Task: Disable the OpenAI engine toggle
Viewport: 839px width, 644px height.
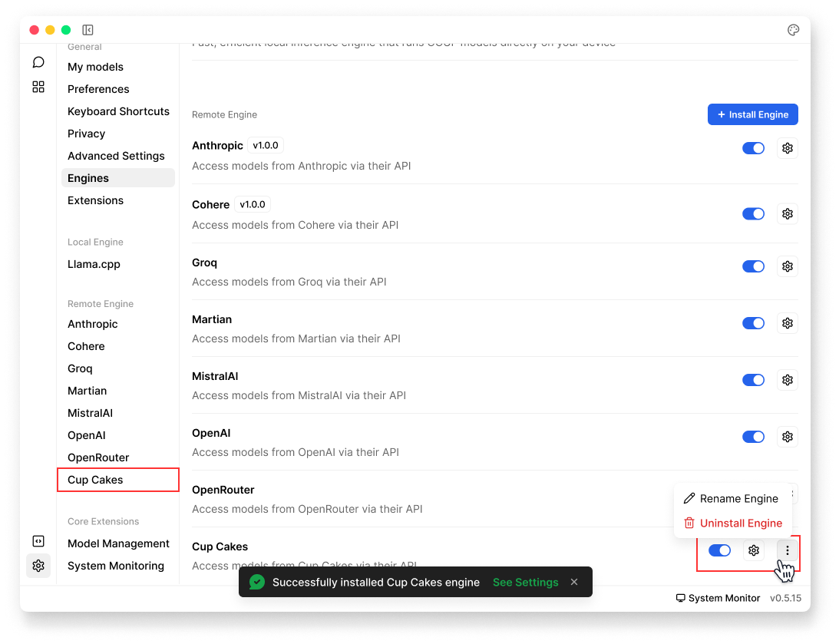Action: (x=753, y=437)
